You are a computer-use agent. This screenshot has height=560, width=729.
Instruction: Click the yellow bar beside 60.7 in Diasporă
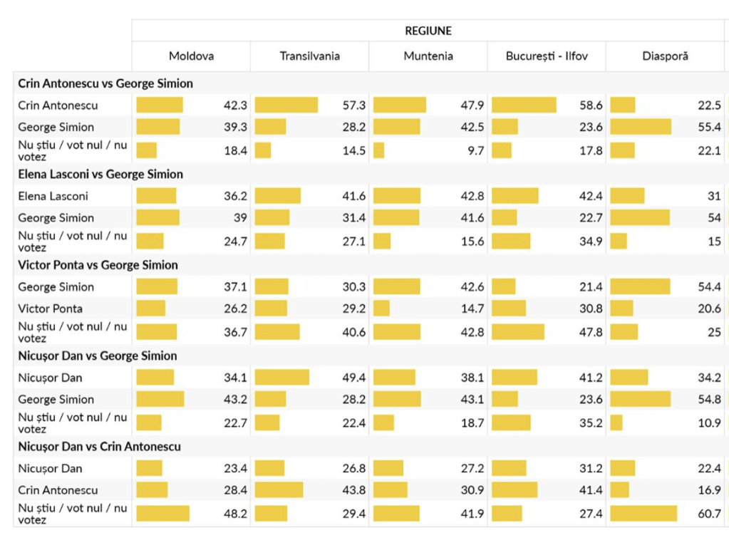643,514
